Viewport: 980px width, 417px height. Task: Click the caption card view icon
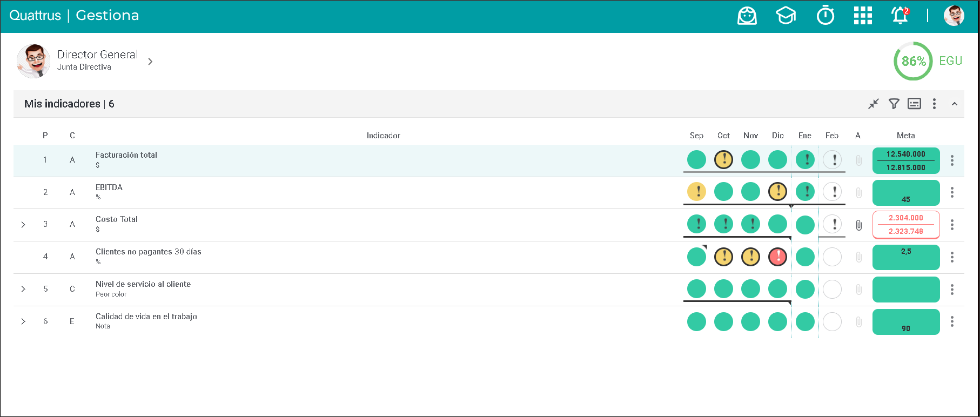[x=914, y=104]
